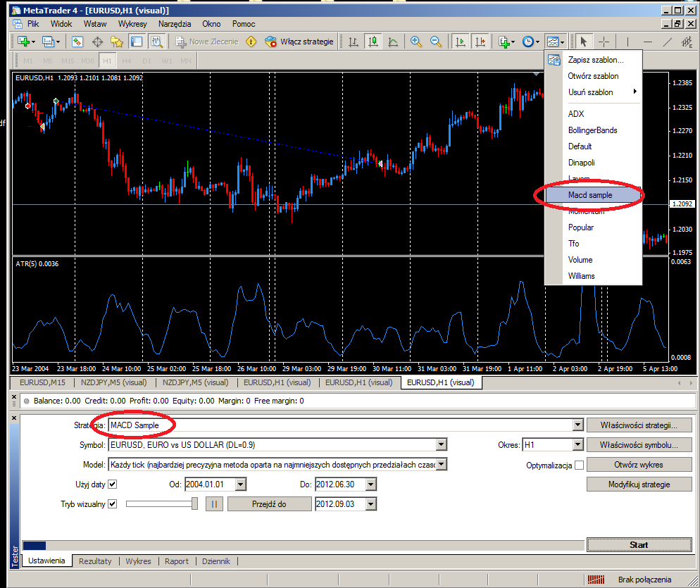
Task: Expand the Symbol dropdown arrow
Action: (442, 444)
